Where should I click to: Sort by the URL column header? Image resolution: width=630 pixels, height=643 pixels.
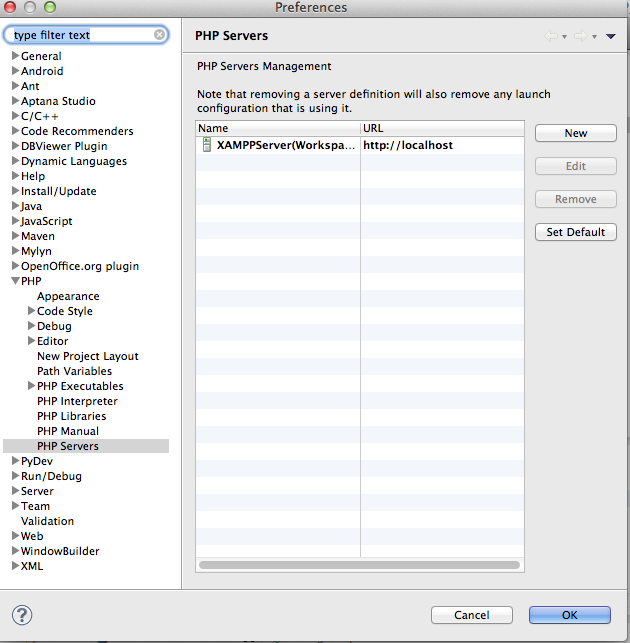point(443,128)
